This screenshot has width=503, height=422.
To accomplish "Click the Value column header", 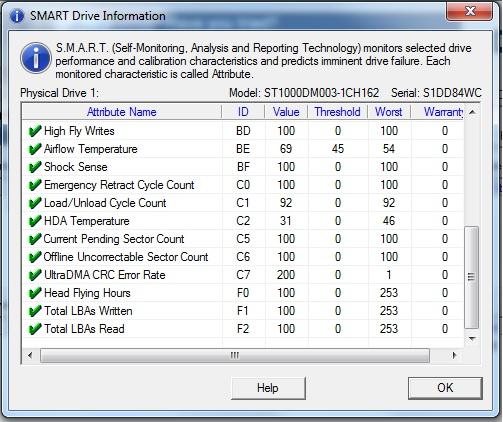I will tap(286, 112).
